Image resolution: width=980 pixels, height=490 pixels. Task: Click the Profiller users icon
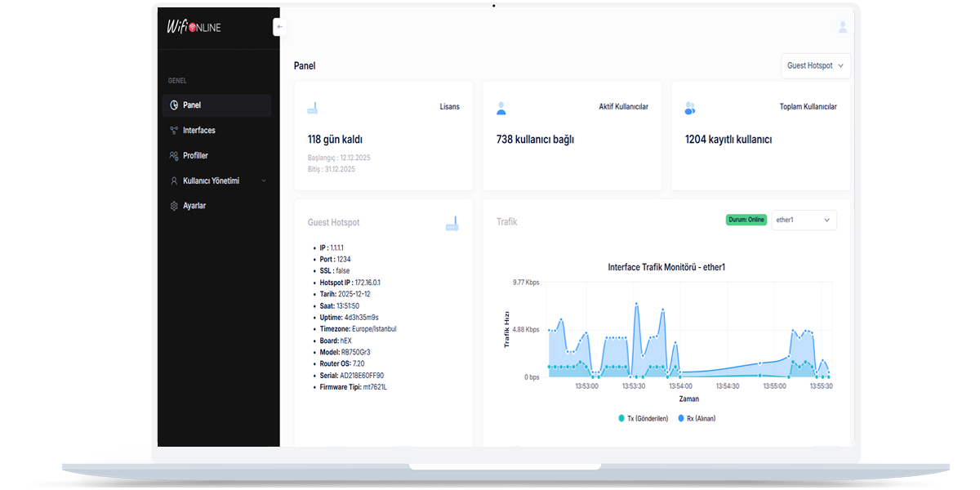tap(173, 156)
